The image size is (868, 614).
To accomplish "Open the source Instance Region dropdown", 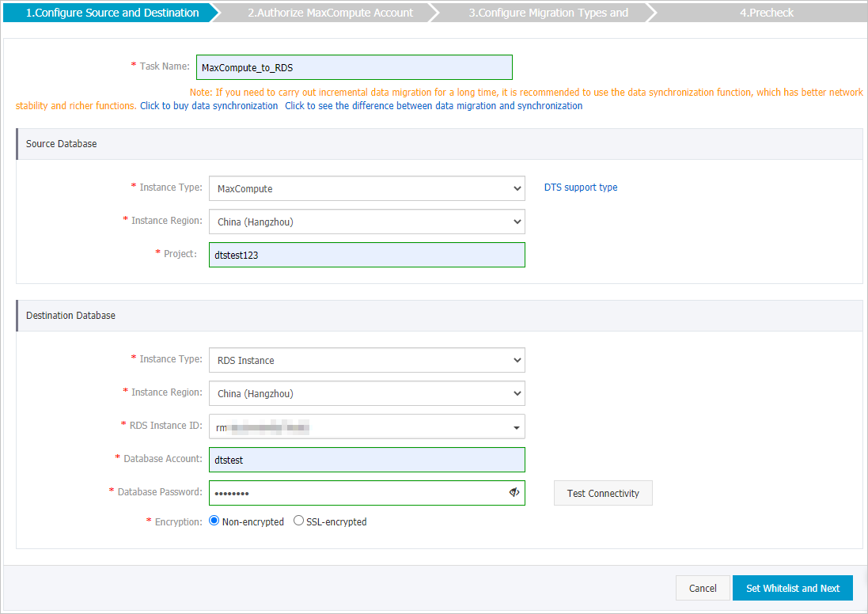I will (366, 222).
